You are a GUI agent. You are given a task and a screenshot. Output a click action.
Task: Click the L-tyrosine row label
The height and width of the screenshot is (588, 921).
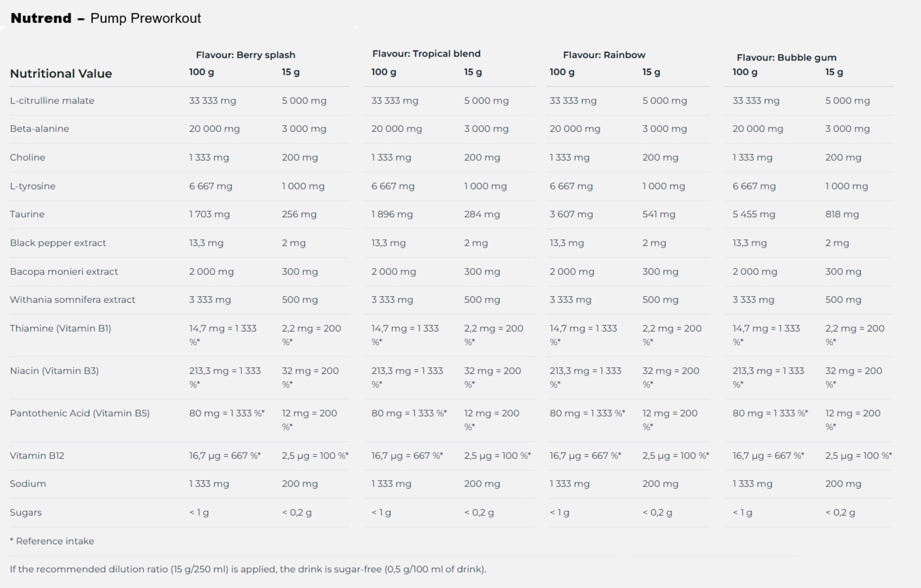click(x=32, y=186)
